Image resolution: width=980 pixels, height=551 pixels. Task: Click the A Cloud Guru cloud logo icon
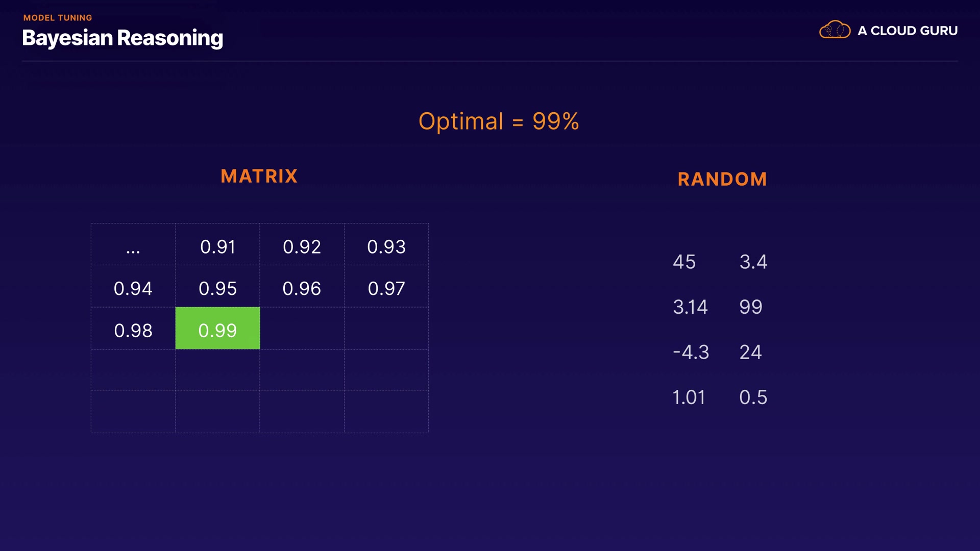(835, 30)
